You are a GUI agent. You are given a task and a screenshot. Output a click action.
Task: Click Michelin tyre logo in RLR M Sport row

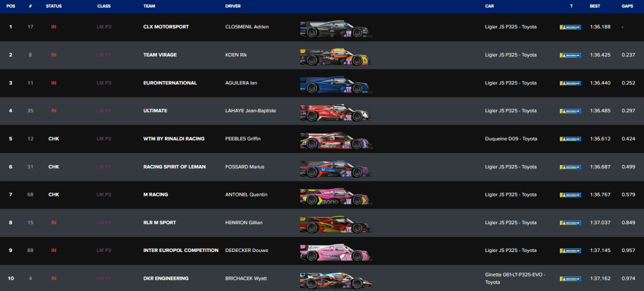click(x=570, y=223)
